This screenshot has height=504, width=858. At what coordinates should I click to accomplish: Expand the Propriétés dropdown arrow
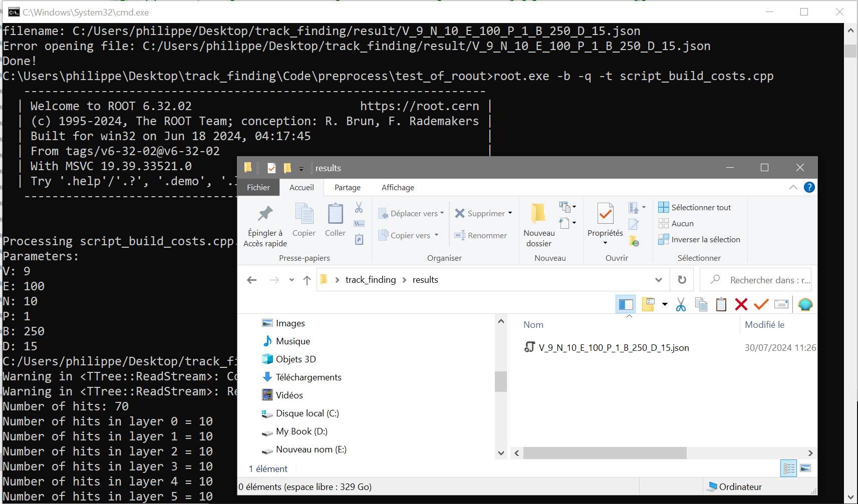point(605,243)
